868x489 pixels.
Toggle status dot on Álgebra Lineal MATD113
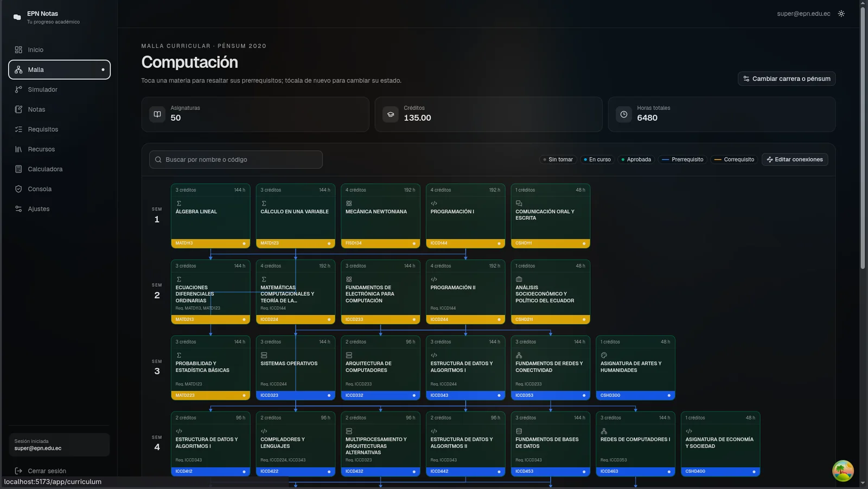[244, 243]
